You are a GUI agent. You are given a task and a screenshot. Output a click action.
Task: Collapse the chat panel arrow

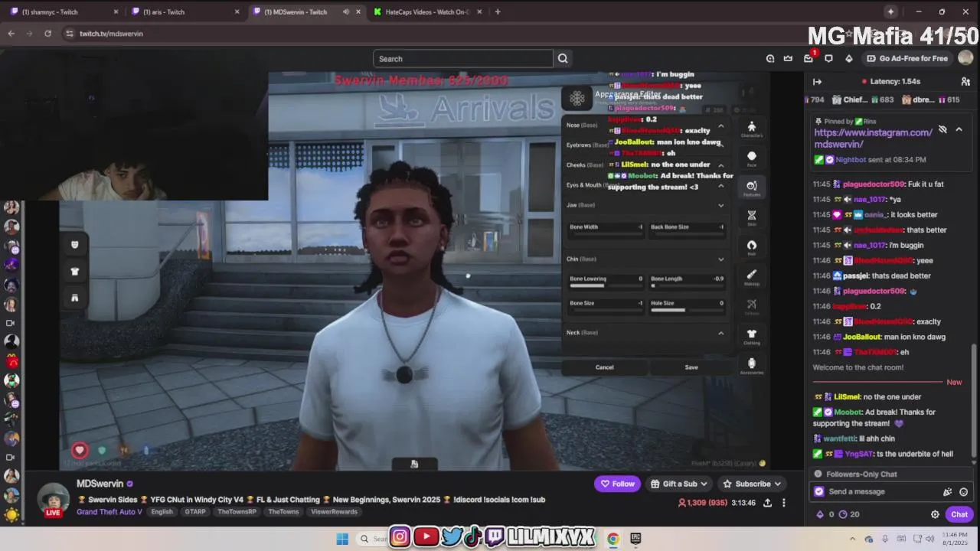click(x=817, y=82)
